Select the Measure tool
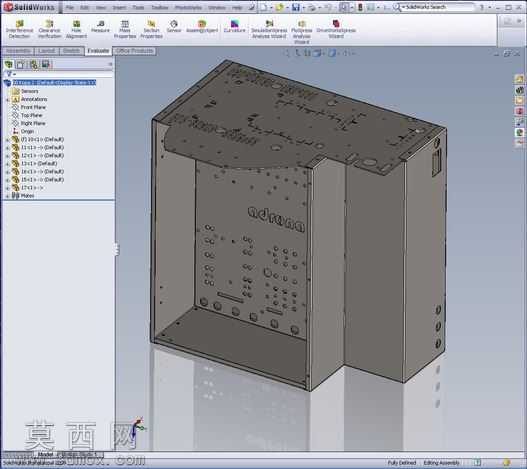 click(100, 26)
